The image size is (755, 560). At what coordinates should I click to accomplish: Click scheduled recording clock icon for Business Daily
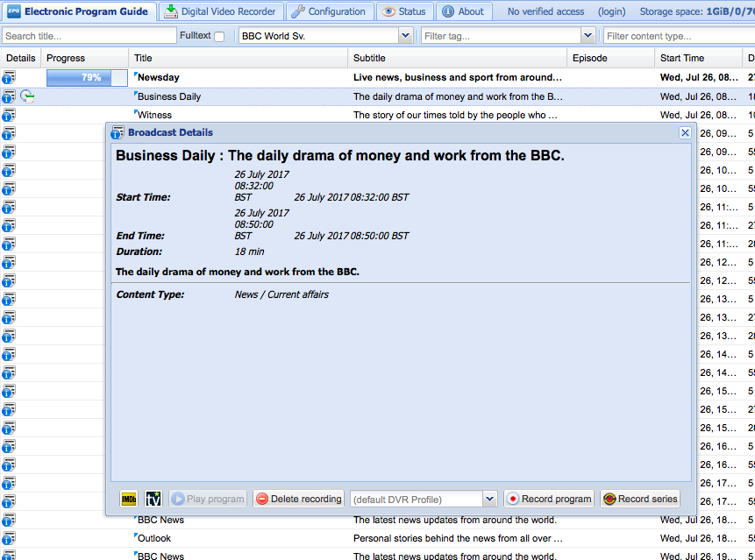click(x=27, y=96)
